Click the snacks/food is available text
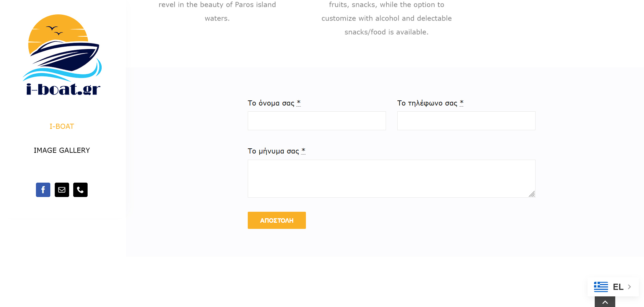Screen dimensions: 644x307 tap(386, 32)
